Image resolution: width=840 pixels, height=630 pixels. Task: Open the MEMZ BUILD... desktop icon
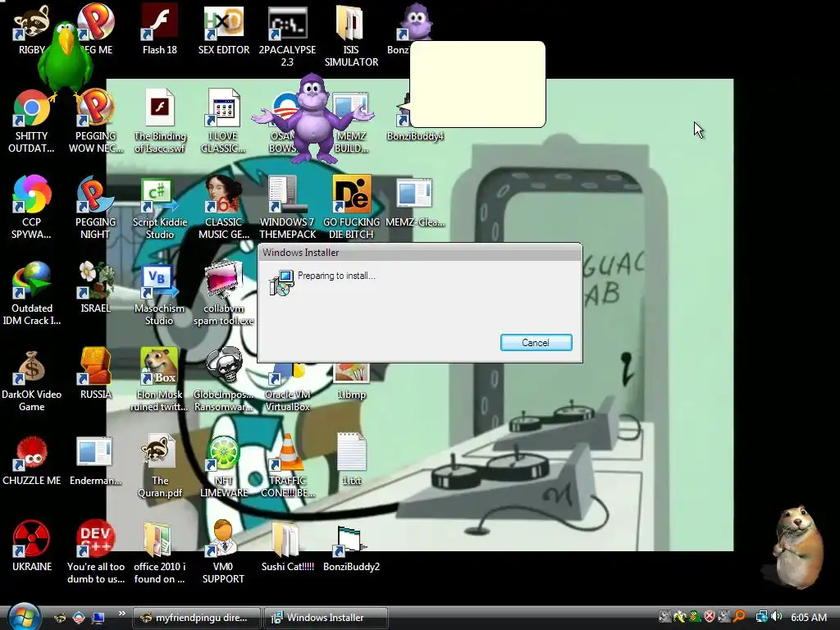351,121
